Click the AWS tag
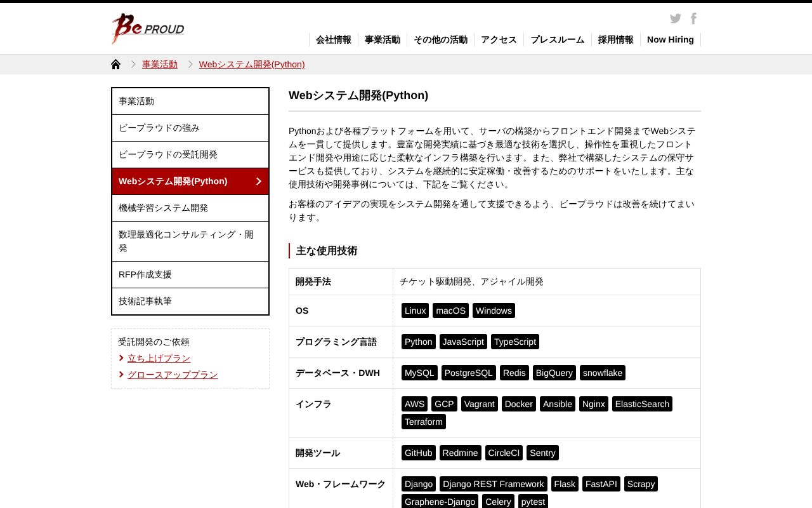812x508 pixels. click(415, 404)
